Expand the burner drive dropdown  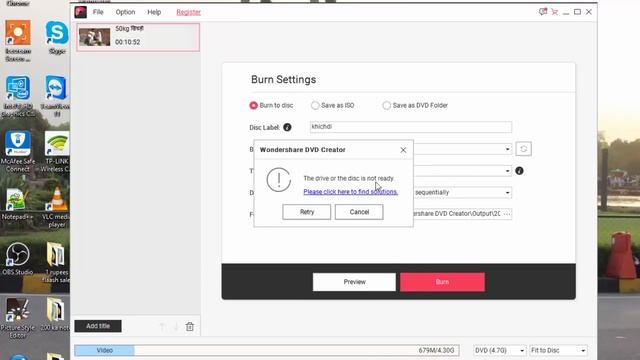[507, 149]
